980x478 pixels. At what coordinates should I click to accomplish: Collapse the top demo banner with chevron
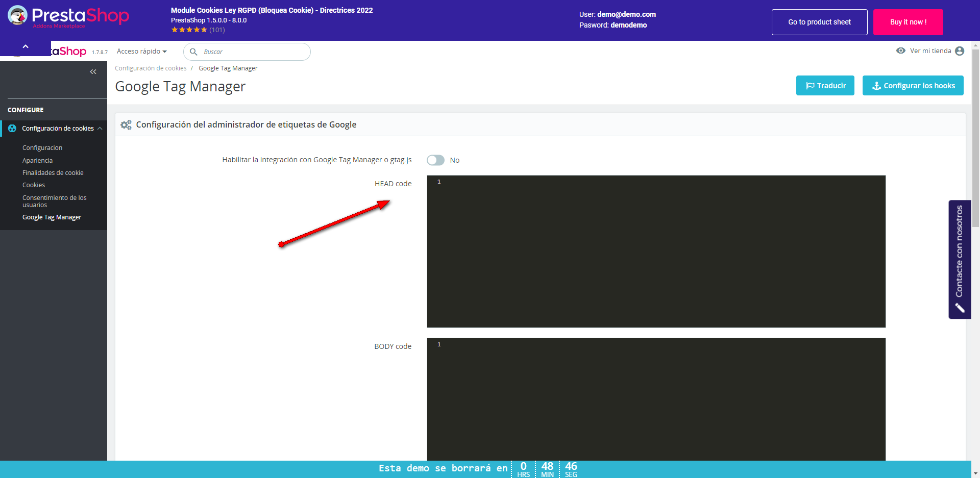point(26,47)
